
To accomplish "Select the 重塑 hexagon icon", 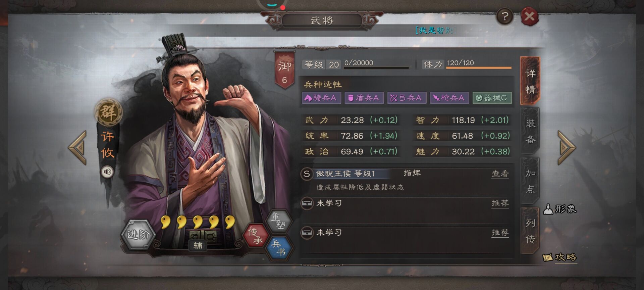I will 278,221.
